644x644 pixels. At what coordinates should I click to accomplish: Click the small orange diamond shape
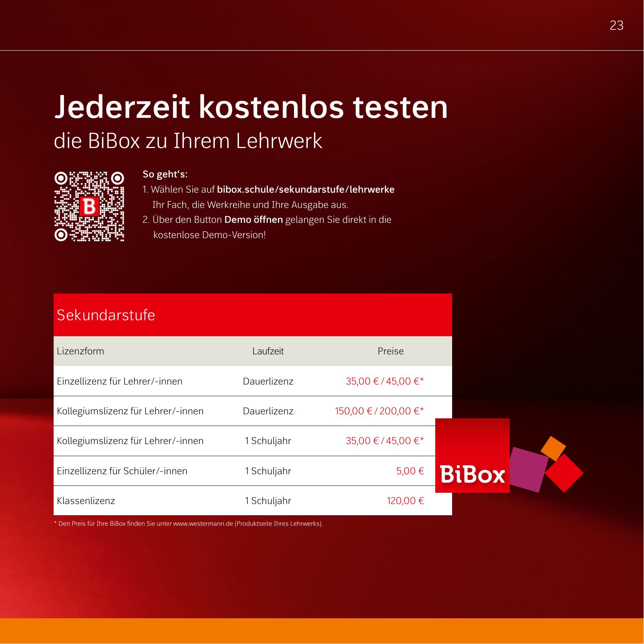point(553,448)
